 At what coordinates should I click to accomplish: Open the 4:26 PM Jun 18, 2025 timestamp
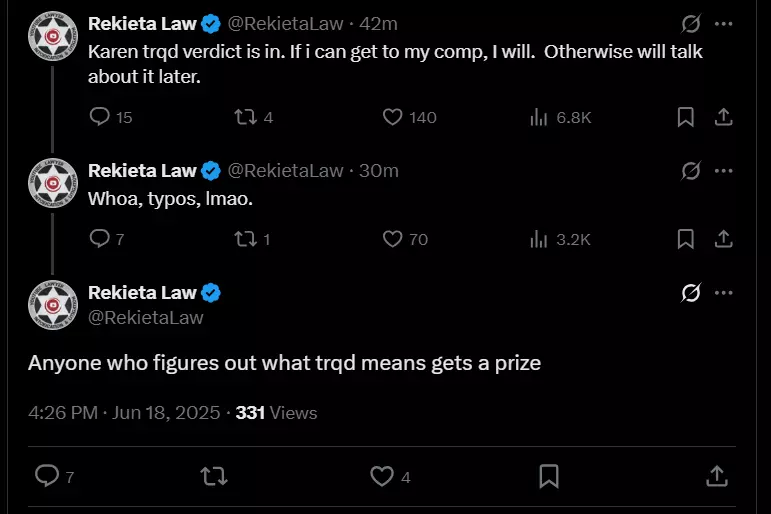[124, 413]
